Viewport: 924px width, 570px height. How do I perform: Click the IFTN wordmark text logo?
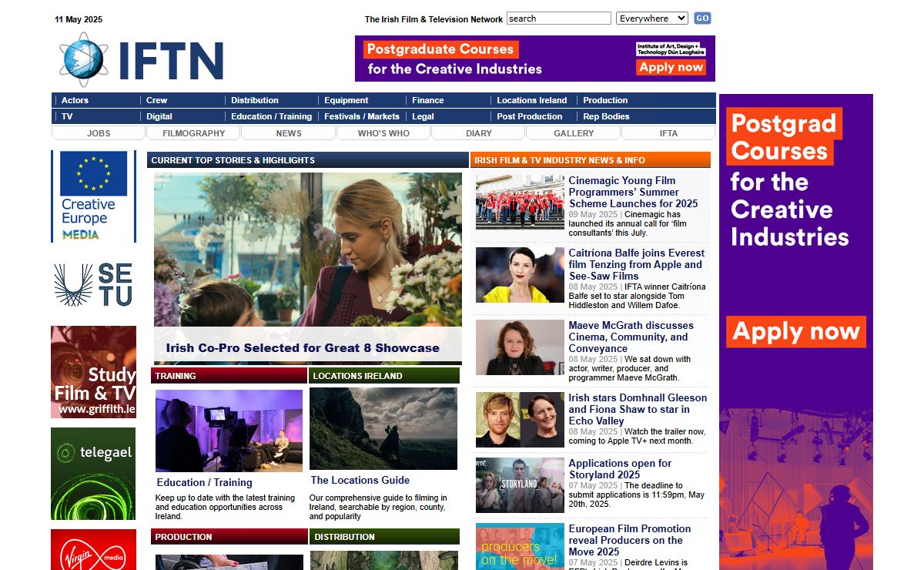coord(171,61)
